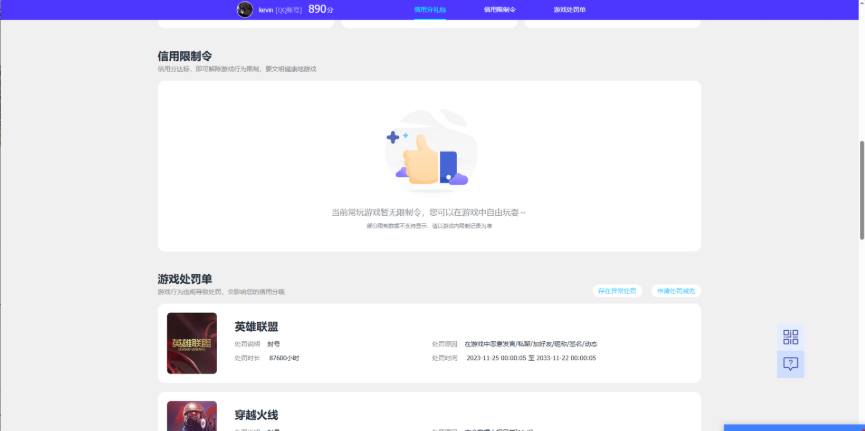865x431 pixels.
Task: Switch to the 信用限制令 header tab
Action: coord(500,9)
